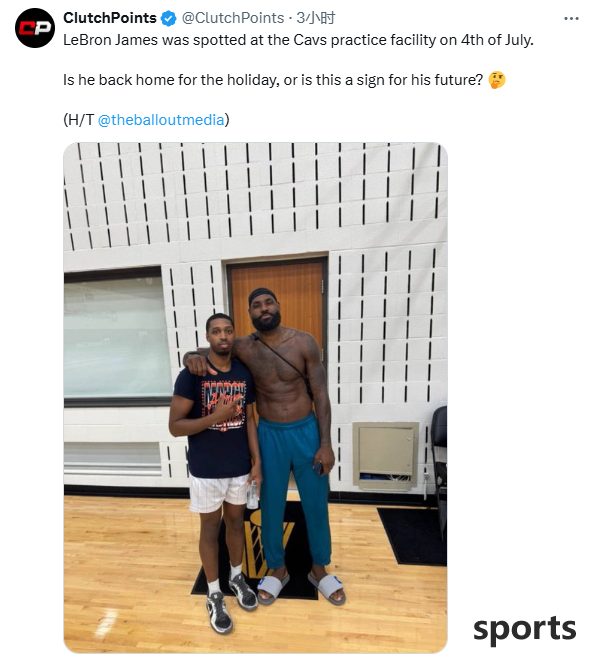Open the @theballoutmedia mention
This screenshot has width=591, height=660.
click(x=161, y=120)
